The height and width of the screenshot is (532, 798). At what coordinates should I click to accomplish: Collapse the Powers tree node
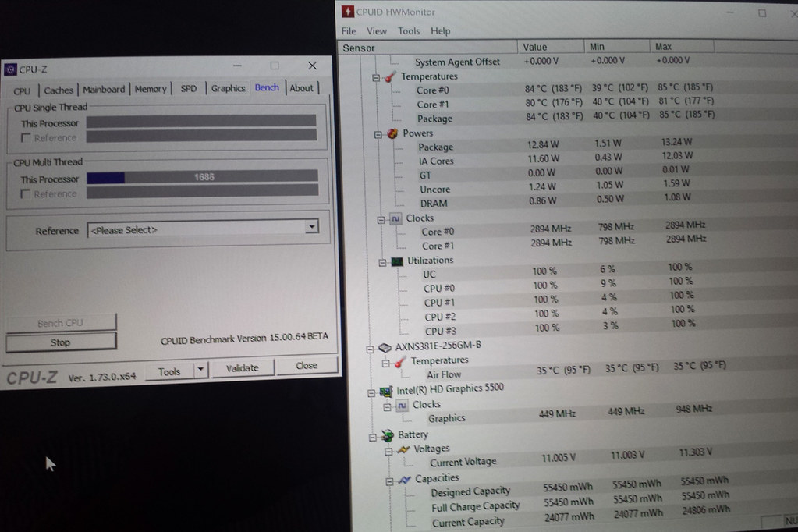378,135
